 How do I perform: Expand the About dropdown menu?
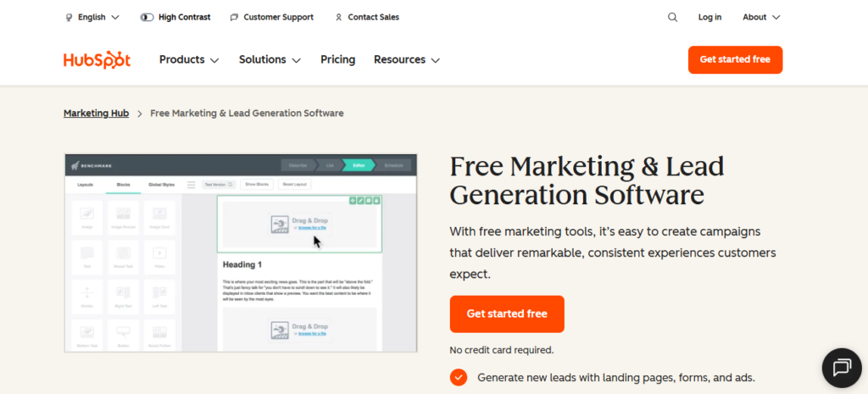(761, 17)
